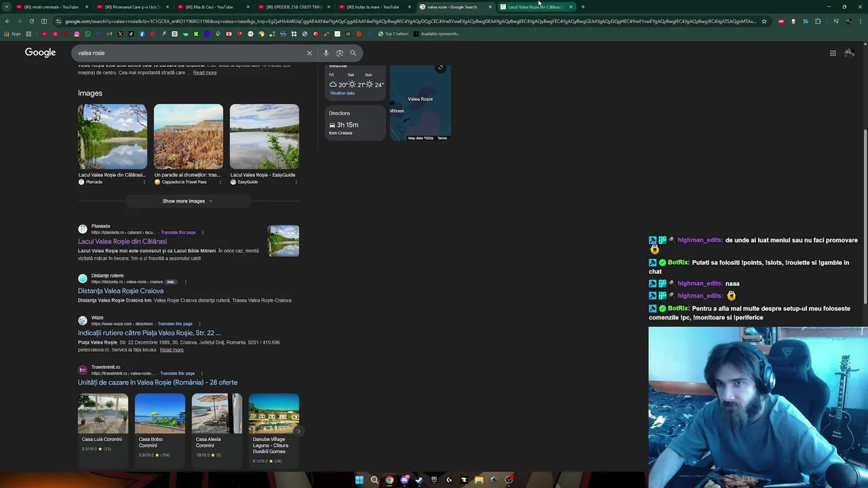Switch to Mia & Ceci YouTube tab
Viewport: 868px width, 488px height.
coord(212,7)
